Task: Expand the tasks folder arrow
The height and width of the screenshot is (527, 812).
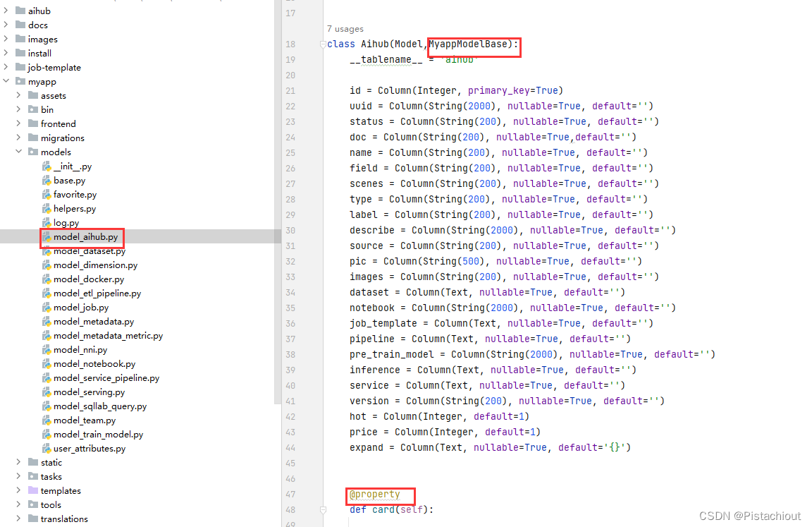Action: 18,475
